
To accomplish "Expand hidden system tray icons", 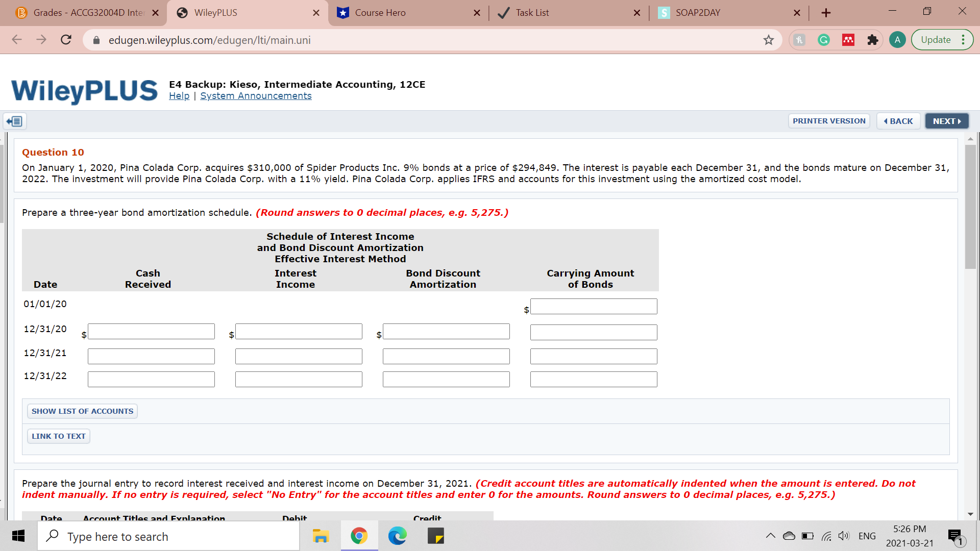I will click(771, 536).
